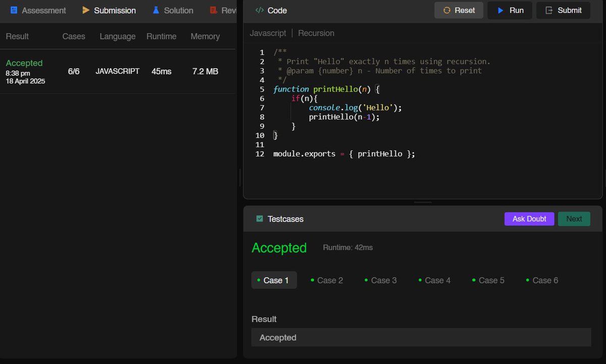Run the code
Viewport: 606px width, 364px height.
tap(510, 10)
